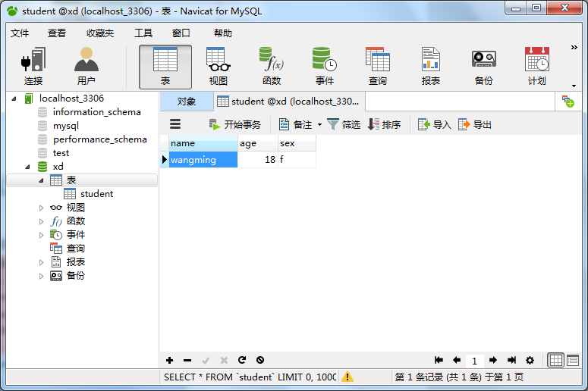The image size is (588, 391).
Task: Switch to the 对象 objects tab
Action: coord(187,102)
